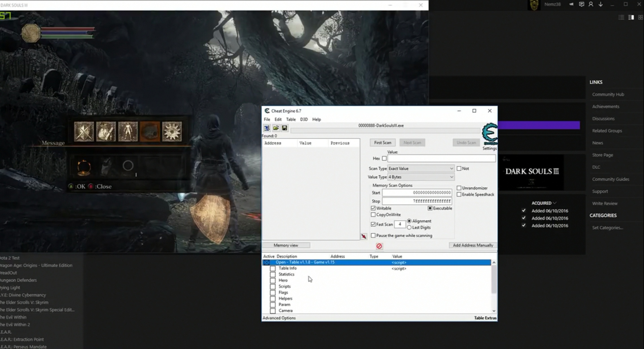Enable the CopyOnWrite checkbox
Screen dimensions: 644x349
pos(373,214)
